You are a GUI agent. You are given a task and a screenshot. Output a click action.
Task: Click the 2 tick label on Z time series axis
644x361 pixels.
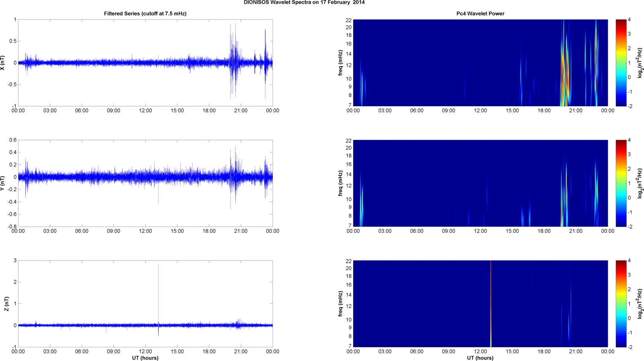pyautogui.click(x=15, y=282)
